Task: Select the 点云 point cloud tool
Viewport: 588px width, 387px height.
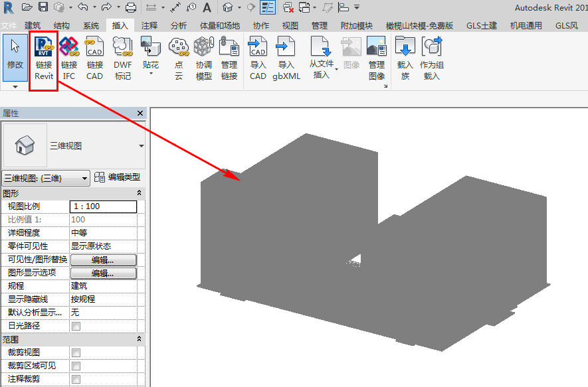Action: 179,59
